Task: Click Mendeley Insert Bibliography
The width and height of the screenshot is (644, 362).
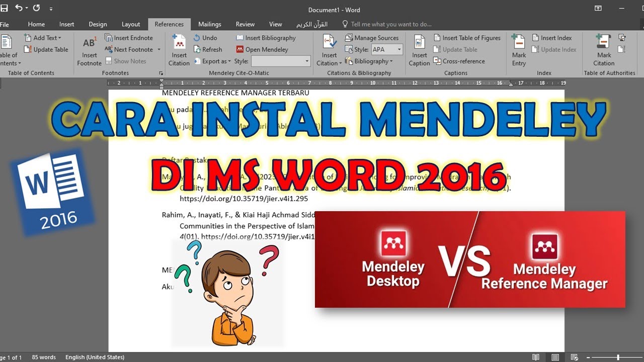Action: [x=266, y=38]
